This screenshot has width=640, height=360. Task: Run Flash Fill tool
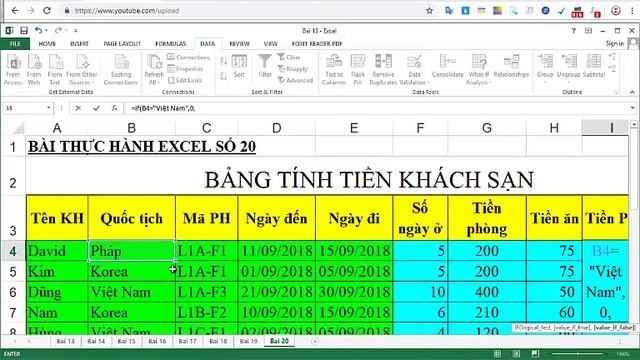coord(358,70)
